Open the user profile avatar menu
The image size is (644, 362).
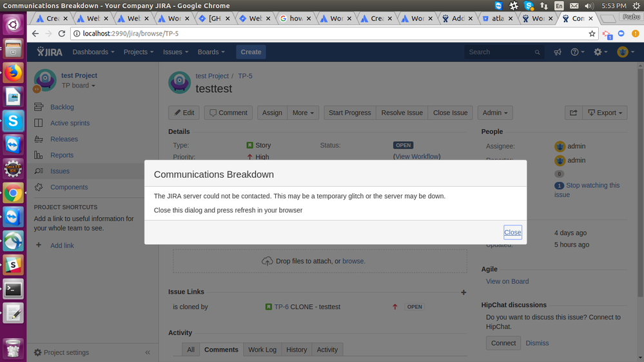tap(626, 52)
